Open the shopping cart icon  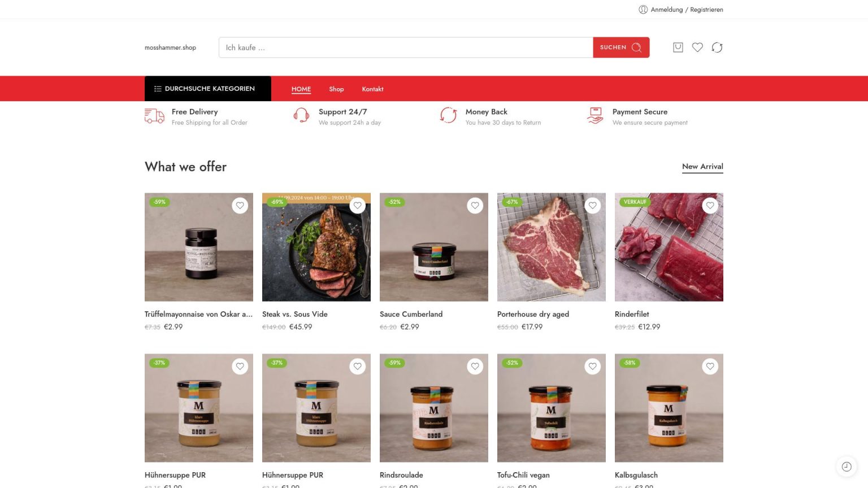[678, 47]
